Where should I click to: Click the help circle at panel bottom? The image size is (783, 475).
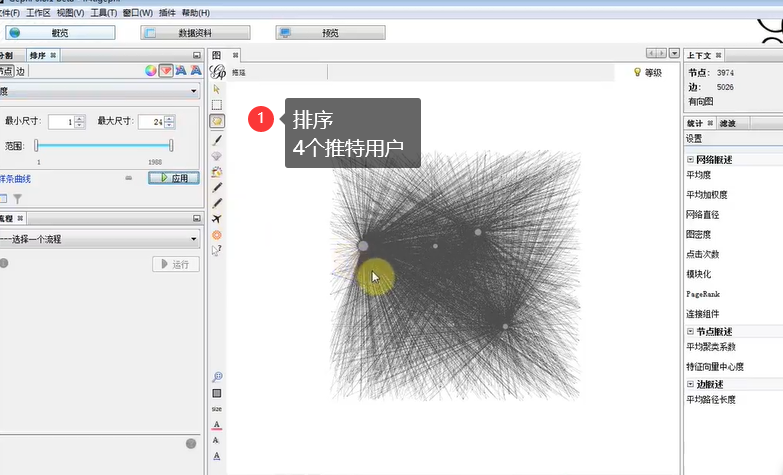pos(191,444)
